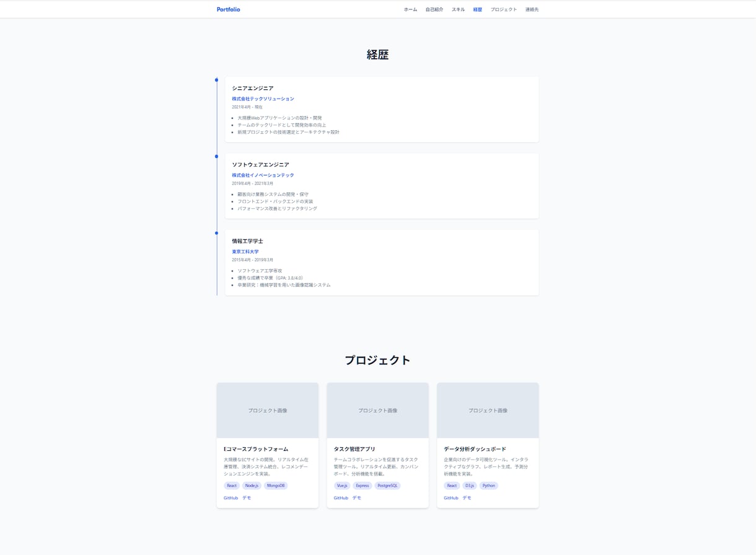Open デモ link for データ分析ダッシュボード

coord(467,498)
